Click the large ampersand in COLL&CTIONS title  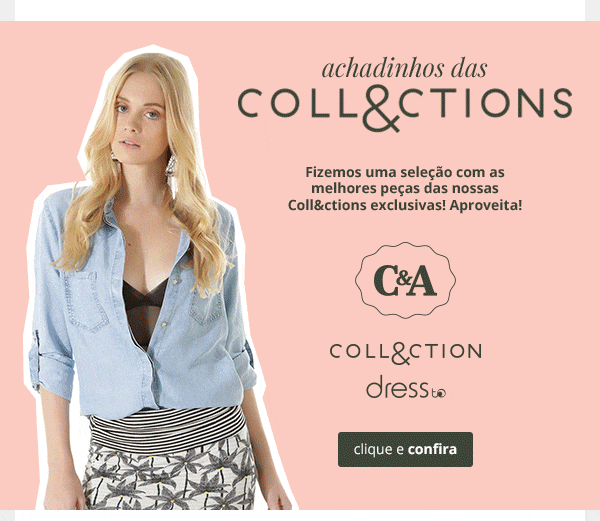382,107
